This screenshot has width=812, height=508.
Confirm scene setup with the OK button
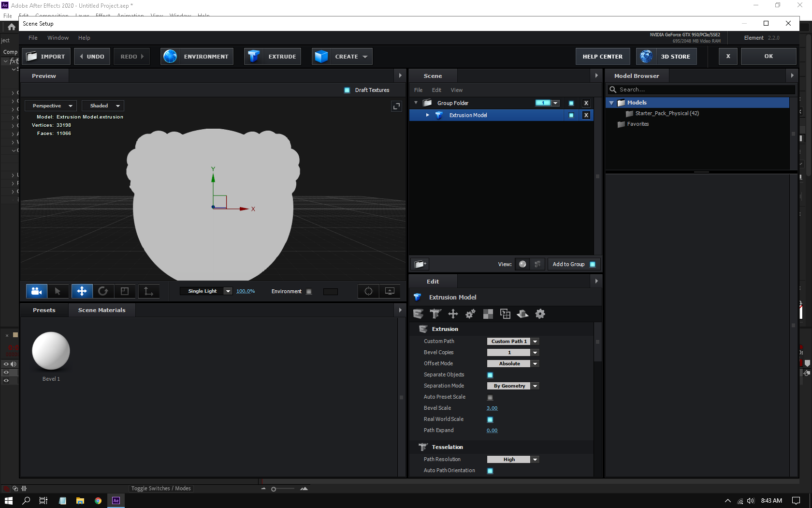point(768,56)
